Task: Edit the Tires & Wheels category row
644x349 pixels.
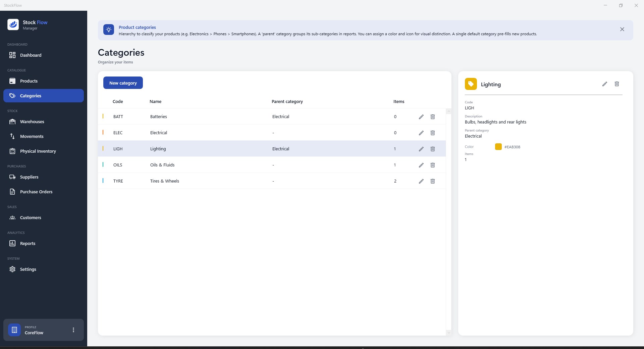Action: pyautogui.click(x=421, y=181)
